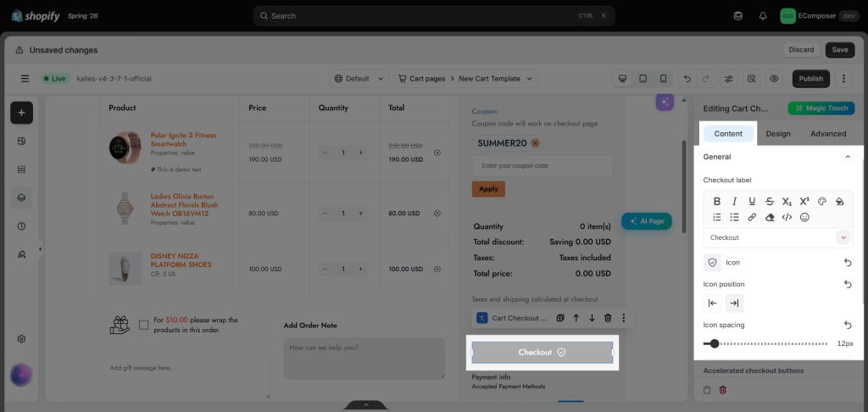Switch to mobile preview mode
Image resolution: width=868 pixels, height=412 pixels.
(663, 79)
